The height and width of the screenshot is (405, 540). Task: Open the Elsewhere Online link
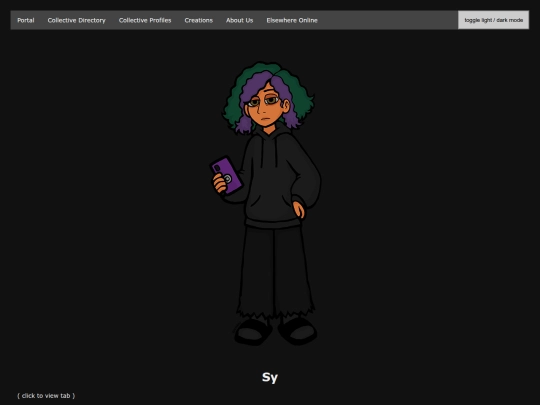(x=292, y=20)
